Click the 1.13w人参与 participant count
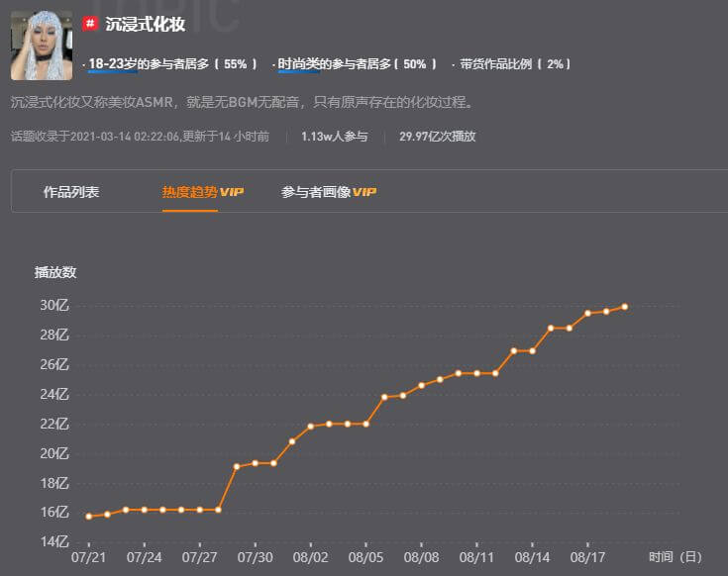 [x=334, y=136]
